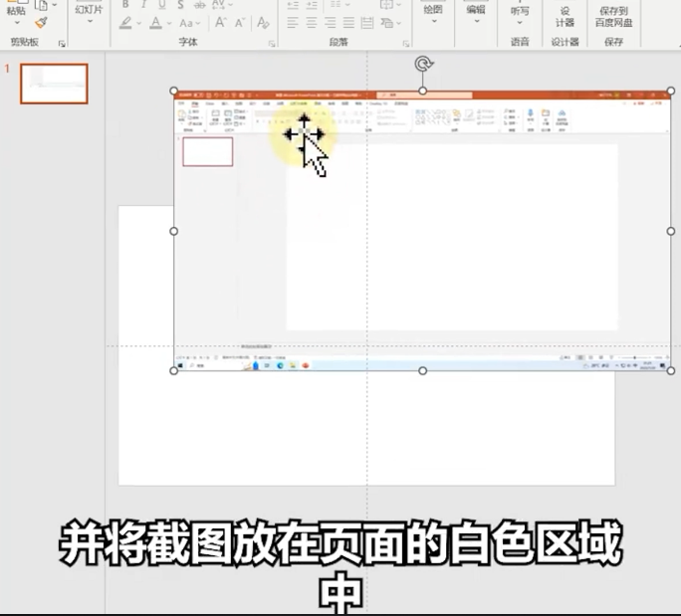Click the Change Case Aa icon
The height and width of the screenshot is (616, 681).
click(187, 23)
